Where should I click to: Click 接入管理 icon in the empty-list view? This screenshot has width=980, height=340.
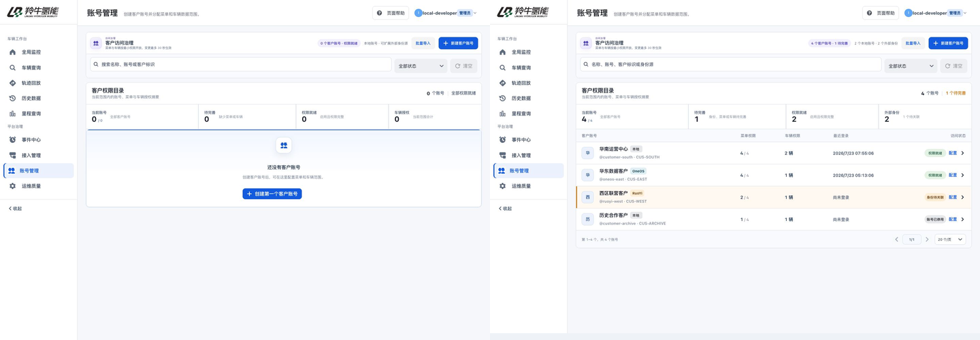[12, 155]
